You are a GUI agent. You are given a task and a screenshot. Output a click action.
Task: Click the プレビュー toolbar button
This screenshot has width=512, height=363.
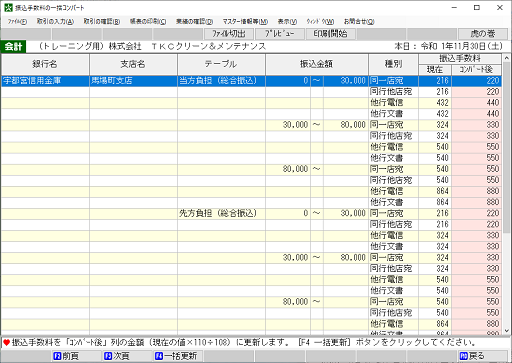tap(279, 34)
